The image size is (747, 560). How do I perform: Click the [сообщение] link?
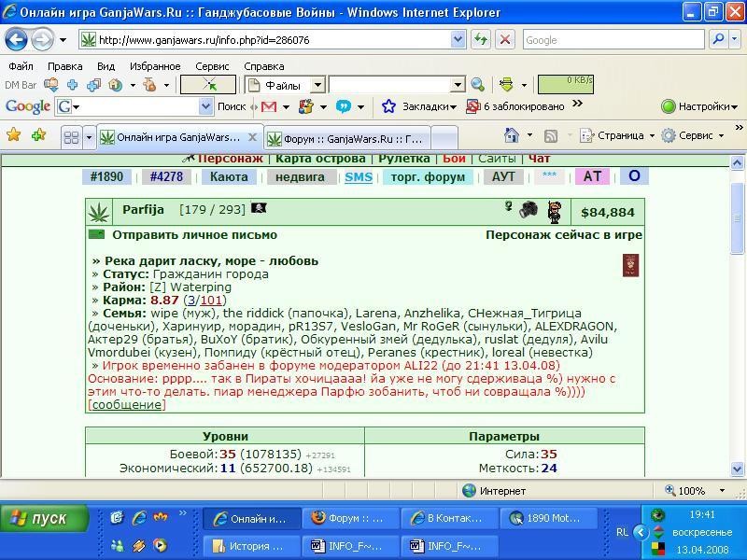127,405
